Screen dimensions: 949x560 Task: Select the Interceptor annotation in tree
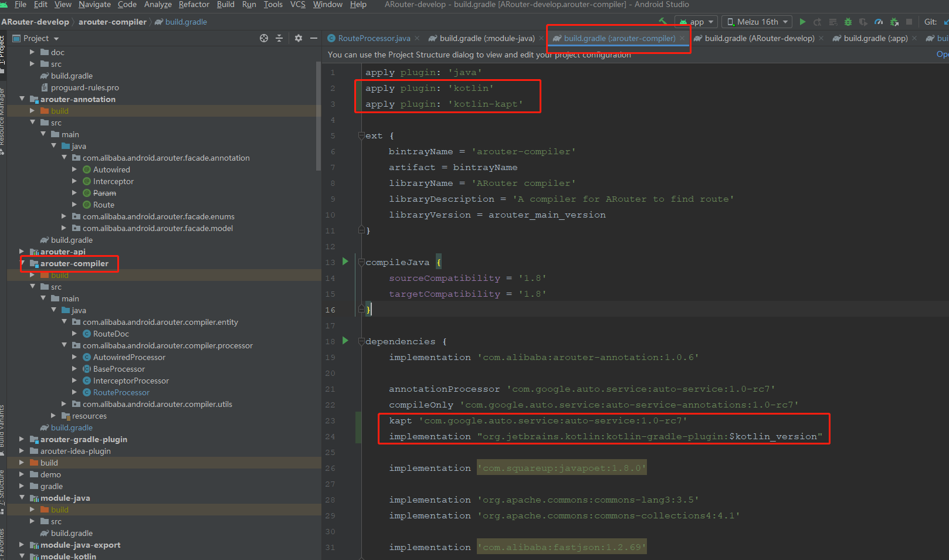tap(113, 181)
